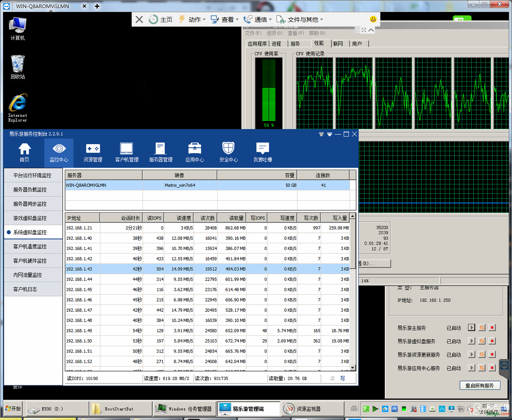
Task: Close the remote session with toolbar X
Action: (139, 19)
